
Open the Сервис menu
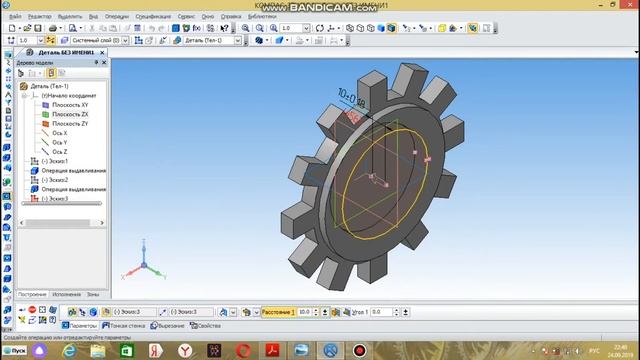click(186, 17)
